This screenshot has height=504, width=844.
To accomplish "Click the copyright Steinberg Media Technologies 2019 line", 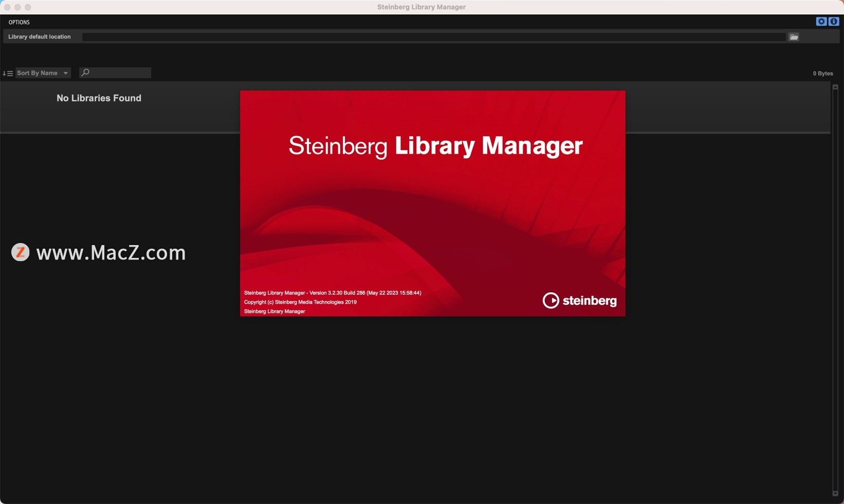I will [300, 302].
